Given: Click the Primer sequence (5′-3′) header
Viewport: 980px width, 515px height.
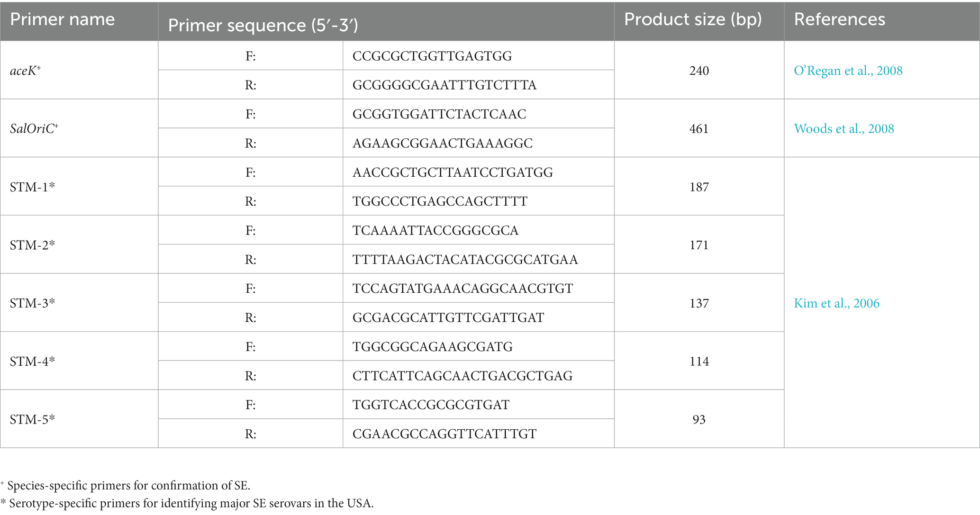Looking at the screenshot, I should 263,26.
